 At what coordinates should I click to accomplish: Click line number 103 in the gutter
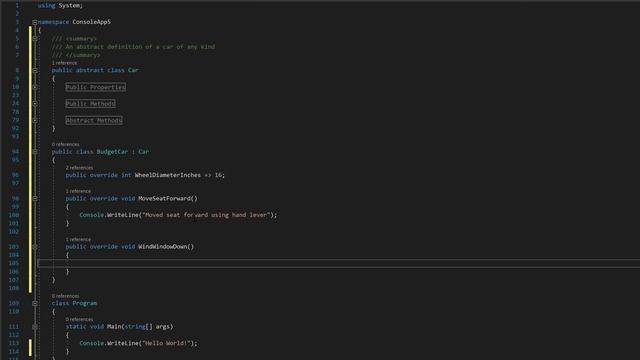pos(14,247)
